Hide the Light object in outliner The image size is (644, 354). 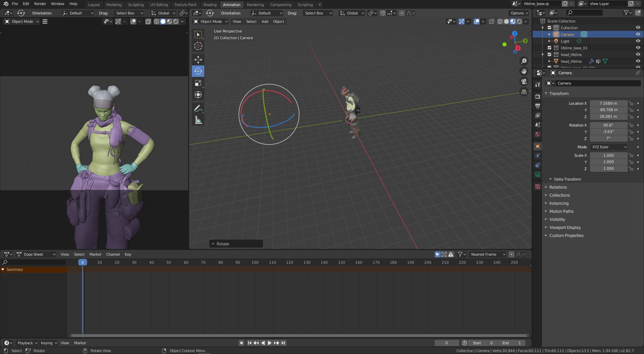638,41
